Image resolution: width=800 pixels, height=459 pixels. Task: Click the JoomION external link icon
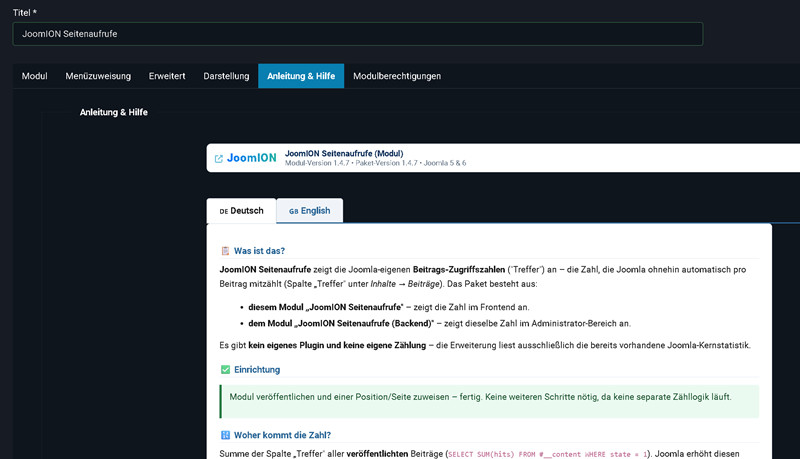(x=219, y=159)
